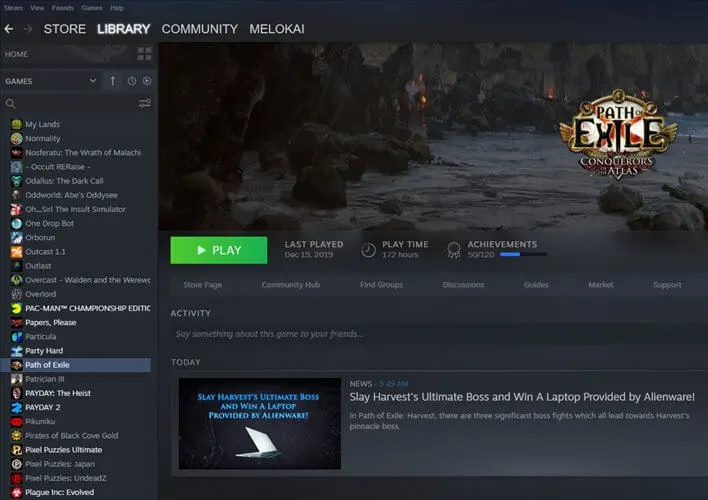Viewport: 708px width, 500px height.
Task: Click the advanced filter settings icon
Action: coord(144,103)
